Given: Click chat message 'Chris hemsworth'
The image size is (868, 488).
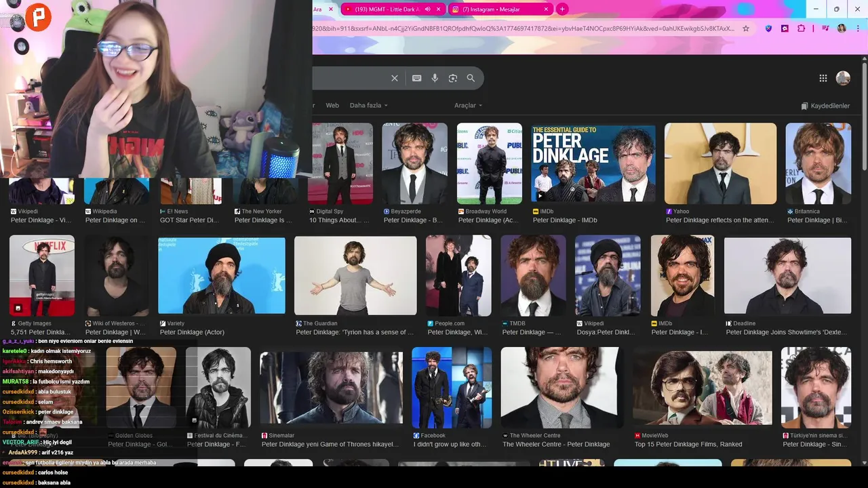Looking at the screenshot, I should click(x=51, y=361).
